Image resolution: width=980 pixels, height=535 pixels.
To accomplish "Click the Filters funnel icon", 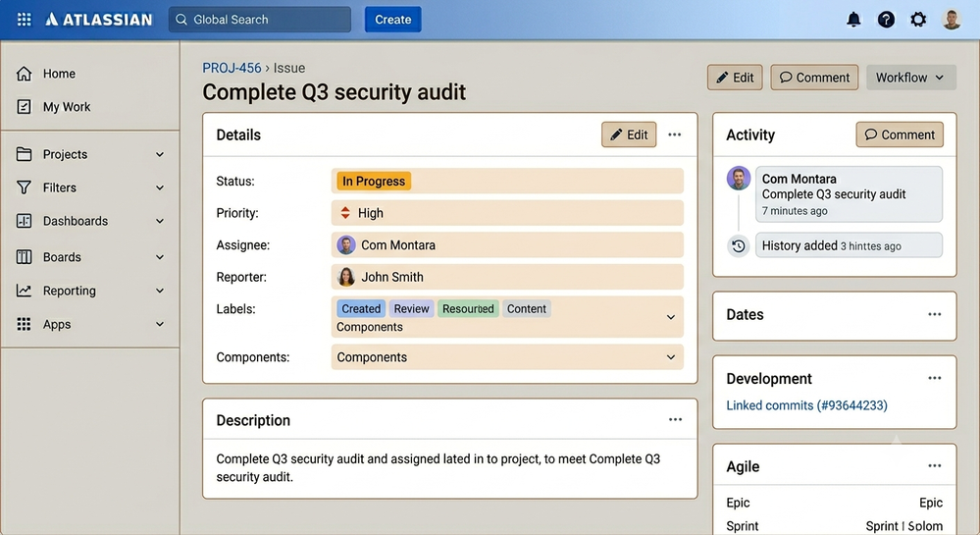I will [24, 187].
